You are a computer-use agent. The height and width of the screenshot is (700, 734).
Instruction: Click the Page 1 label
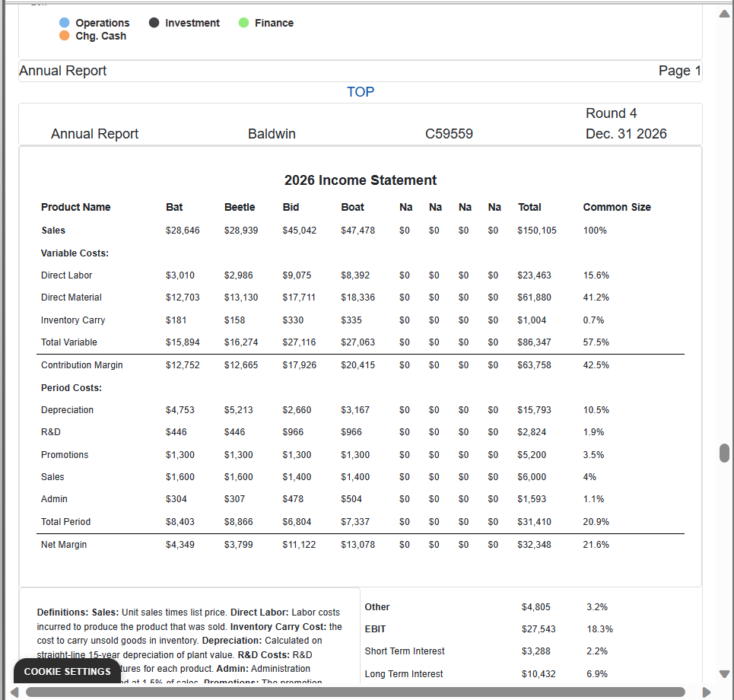tap(679, 70)
